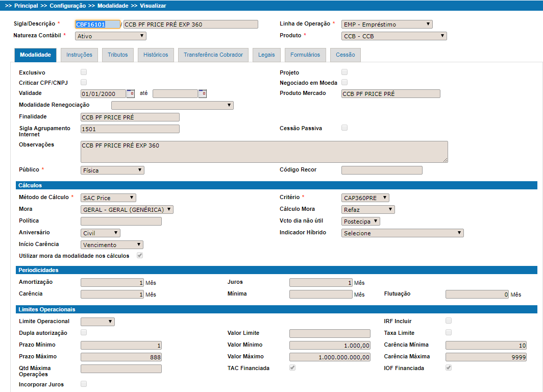Toggle the IOF Financiada checkbox
This screenshot has height=392, width=543.
click(449, 368)
